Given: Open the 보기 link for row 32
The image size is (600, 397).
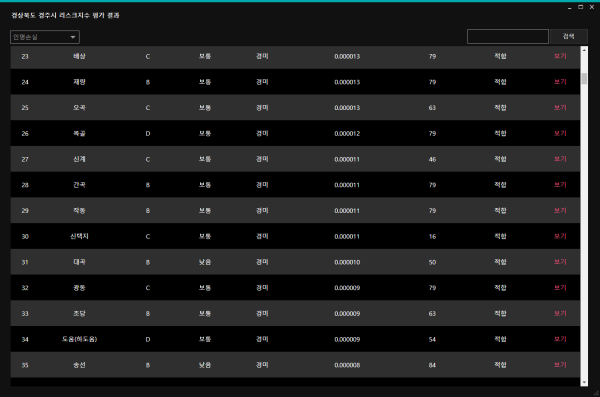Looking at the screenshot, I should click(560, 288).
